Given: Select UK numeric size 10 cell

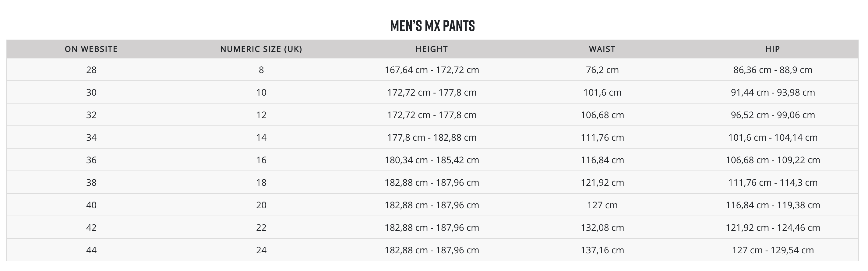Looking at the screenshot, I should pos(261,92).
